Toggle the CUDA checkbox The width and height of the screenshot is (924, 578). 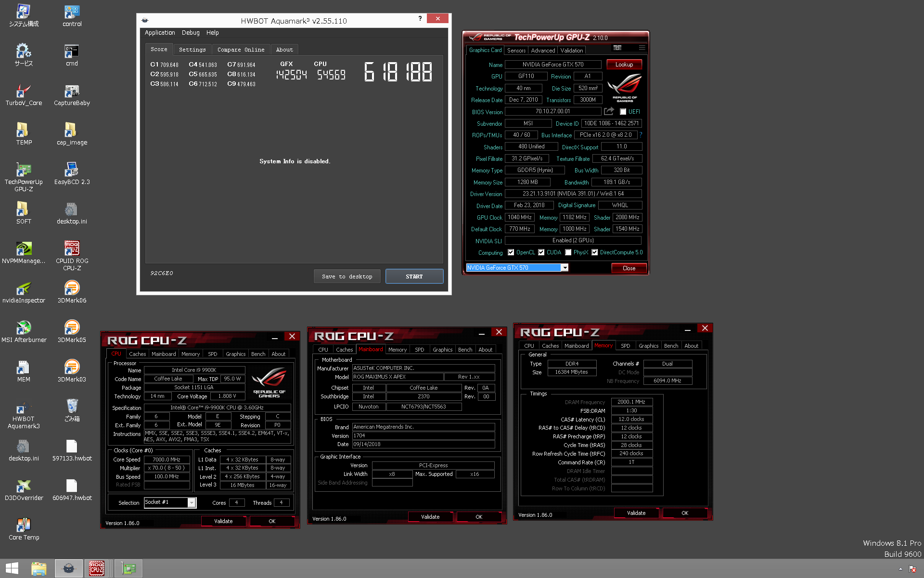click(x=541, y=252)
